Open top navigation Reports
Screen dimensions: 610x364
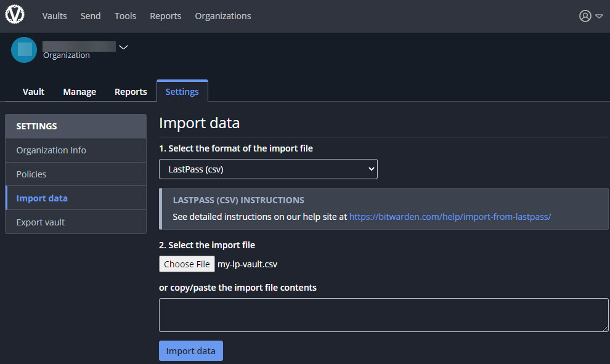tap(165, 16)
